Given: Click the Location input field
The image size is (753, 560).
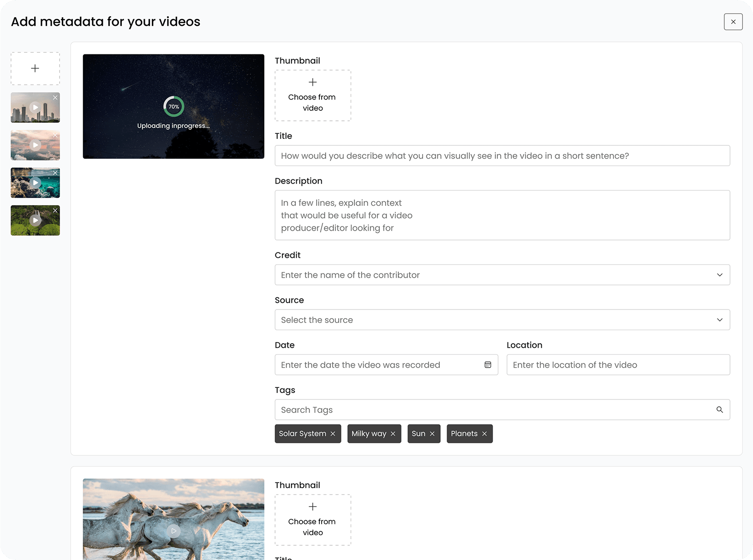Looking at the screenshot, I should click(x=618, y=364).
